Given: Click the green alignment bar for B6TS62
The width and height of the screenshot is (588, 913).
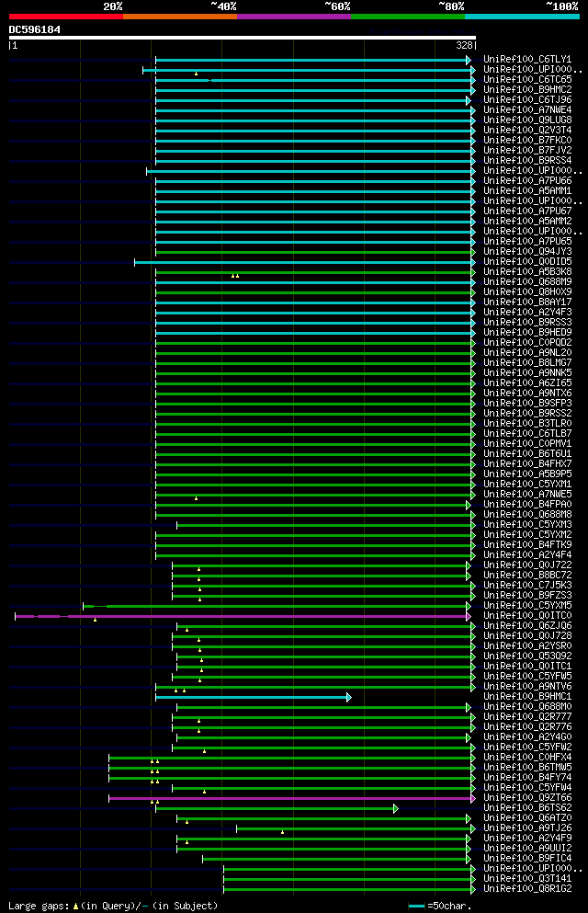Looking at the screenshot, I should (x=277, y=808).
